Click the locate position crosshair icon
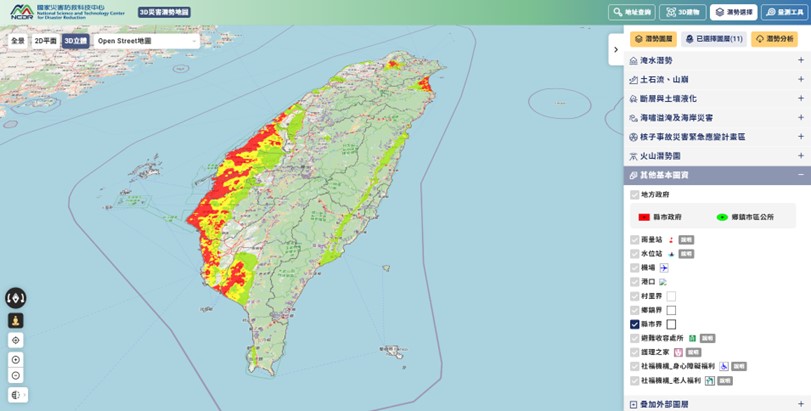Image resolution: width=811 pixels, height=411 pixels. pyautogui.click(x=16, y=340)
